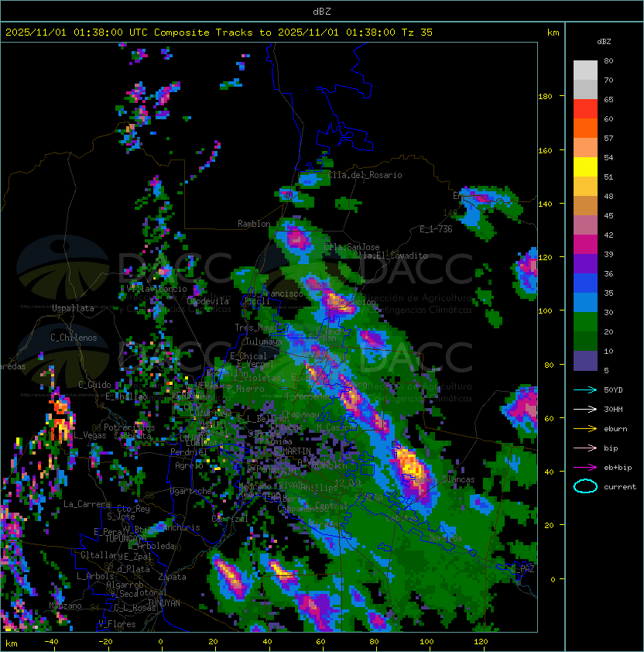Click the '57' value on dBZ scale

[x=608, y=138]
